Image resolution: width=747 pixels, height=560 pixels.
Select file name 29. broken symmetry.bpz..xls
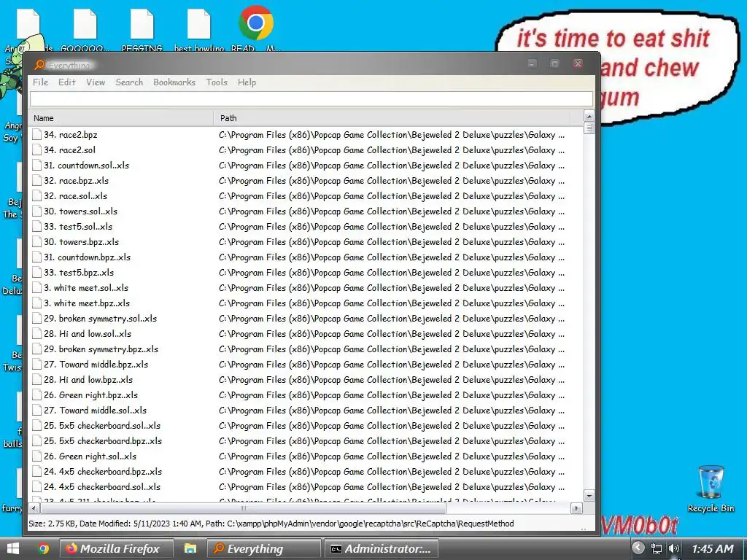101,349
